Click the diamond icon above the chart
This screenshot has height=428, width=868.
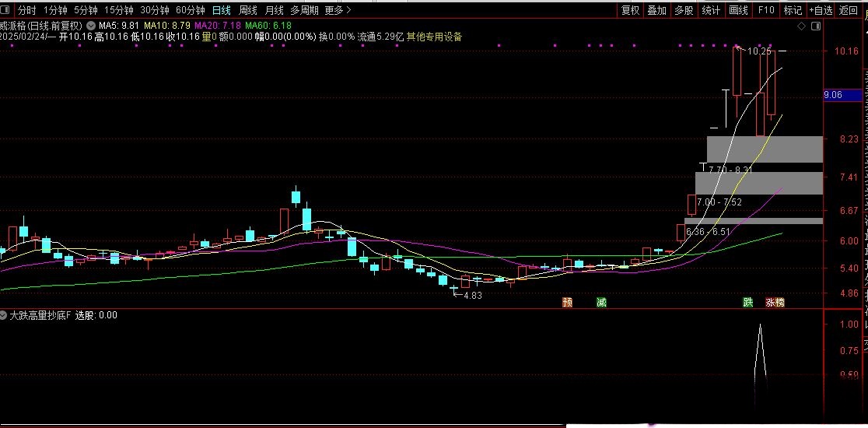[801, 26]
